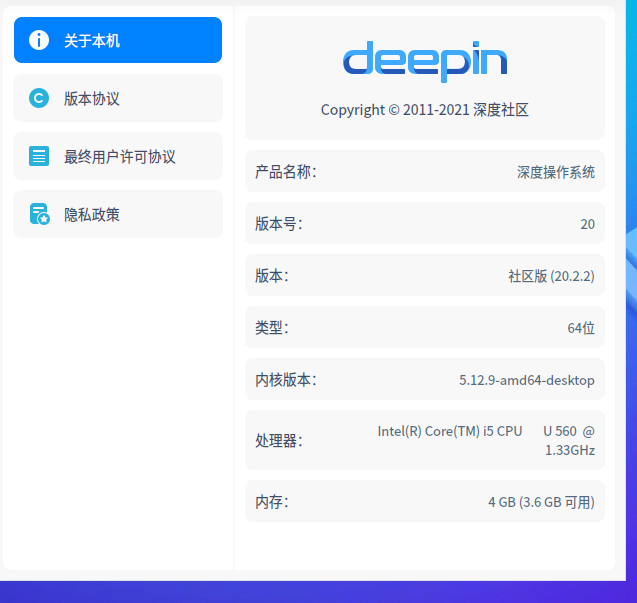Click the Intel(R) Core(TM) i5 CPU value

(486, 441)
